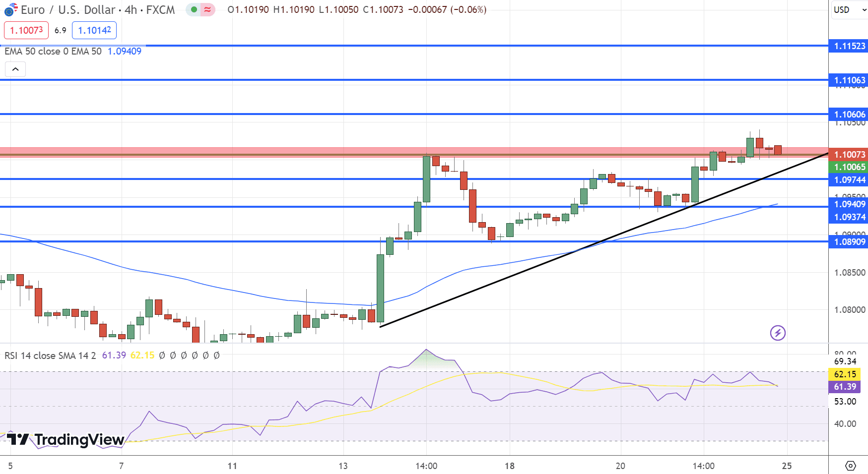The image size is (868, 474).
Task: Click the -0.00067 (-0.06%) change value
Action: click(x=447, y=9)
